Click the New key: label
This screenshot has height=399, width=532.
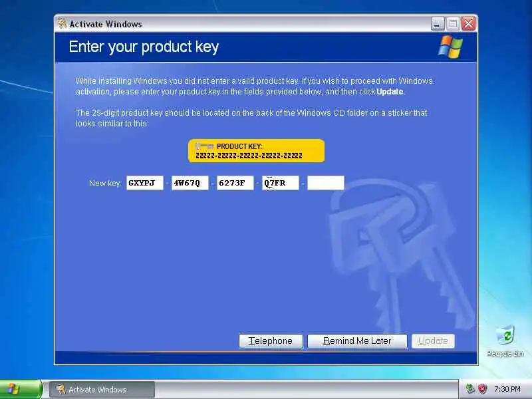pos(105,184)
